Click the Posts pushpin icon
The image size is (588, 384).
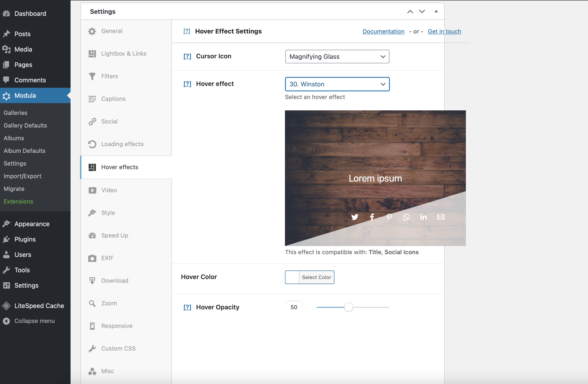(x=6, y=34)
